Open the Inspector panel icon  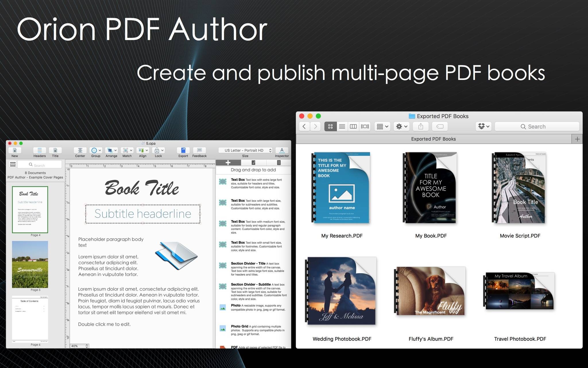pos(282,150)
